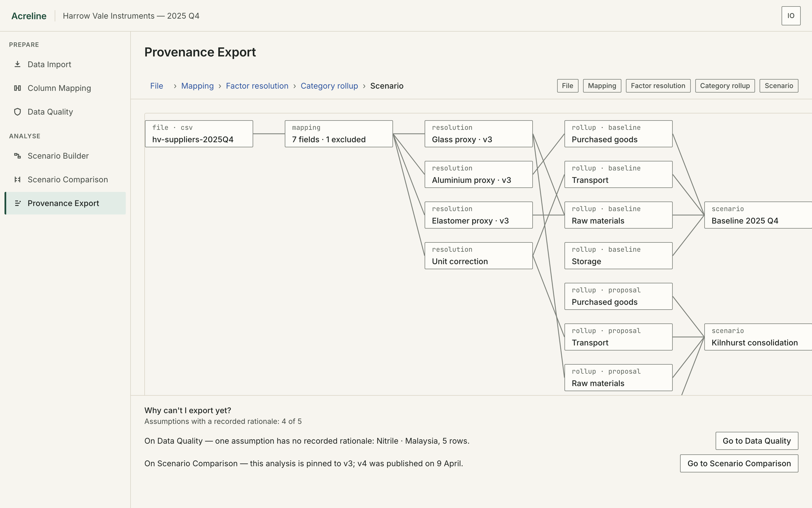Open Data Import in sidebar
This screenshot has height=508, width=812.
click(65, 64)
